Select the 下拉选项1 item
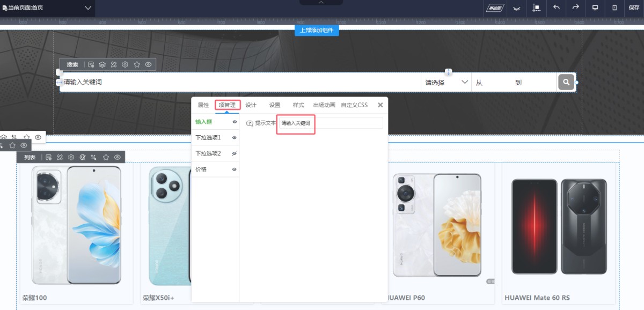The image size is (644, 310). 215,138
